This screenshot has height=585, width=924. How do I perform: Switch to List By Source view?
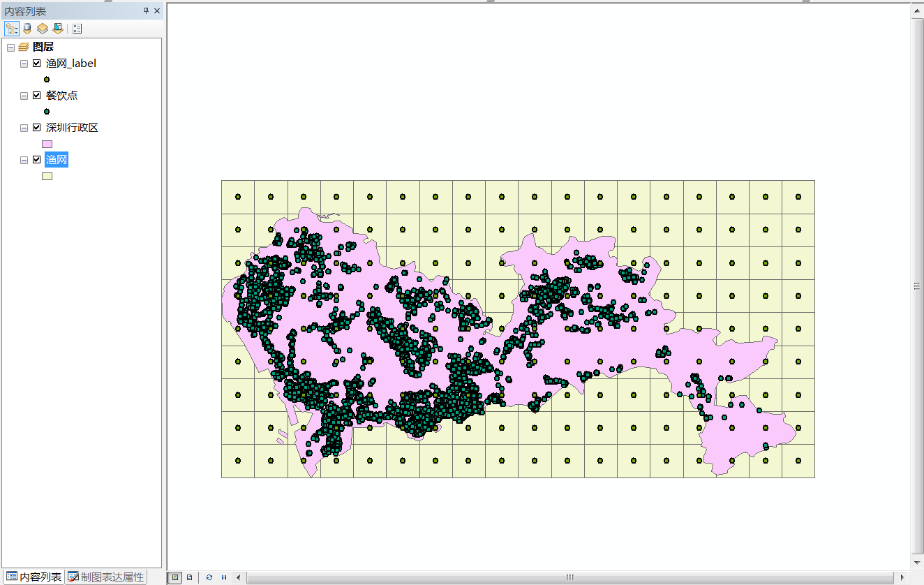(27, 29)
